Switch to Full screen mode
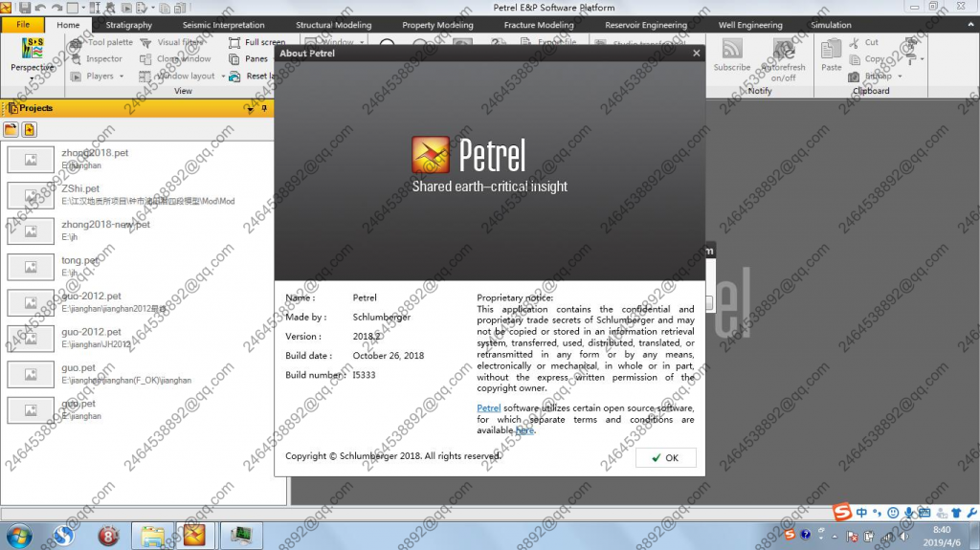 click(x=256, y=42)
